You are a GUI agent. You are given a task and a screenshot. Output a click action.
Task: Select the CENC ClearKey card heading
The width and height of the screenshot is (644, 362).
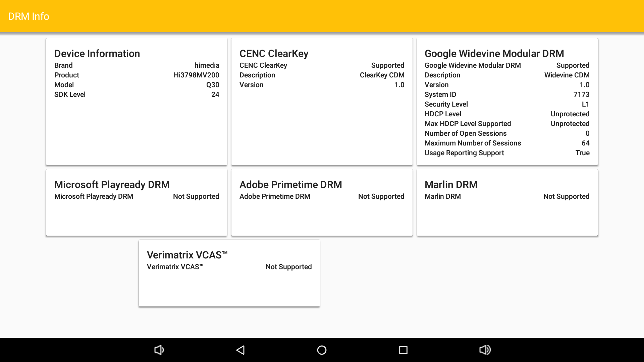point(274,54)
